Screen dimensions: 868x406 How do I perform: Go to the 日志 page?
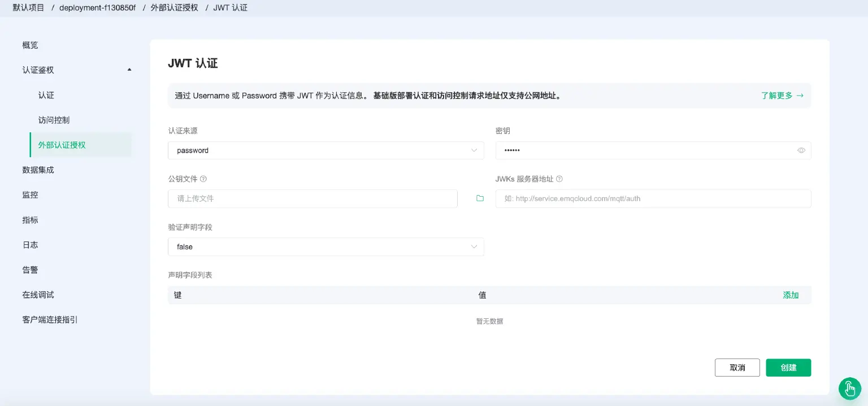pos(30,244)
